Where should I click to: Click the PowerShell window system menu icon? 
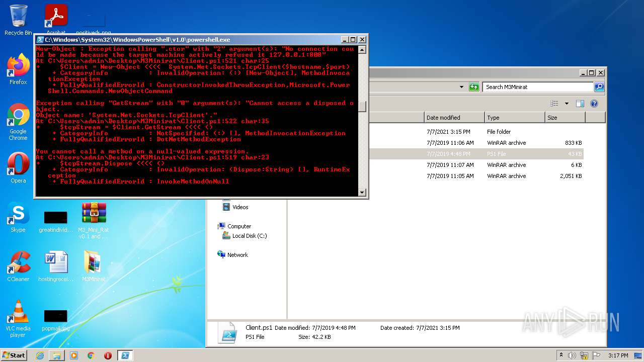(x=40, y=40)
